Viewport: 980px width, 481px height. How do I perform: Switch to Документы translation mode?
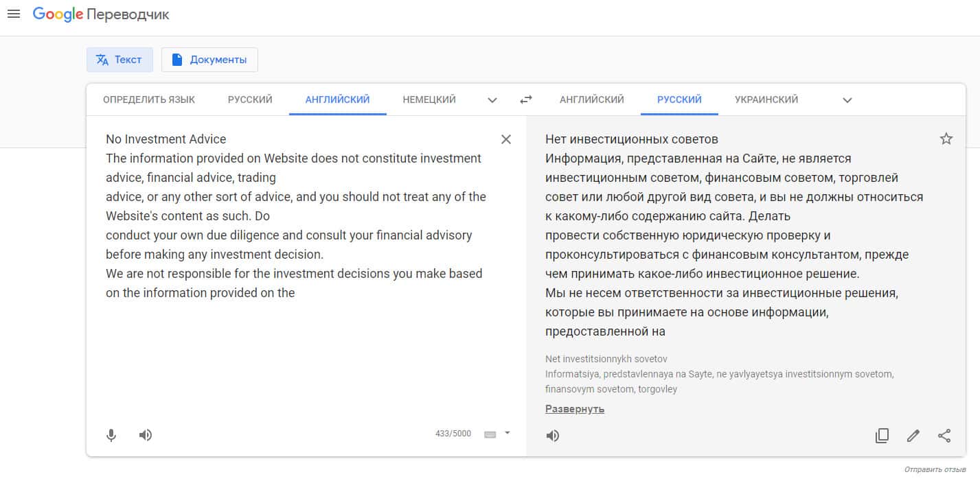tap(209, 60)
